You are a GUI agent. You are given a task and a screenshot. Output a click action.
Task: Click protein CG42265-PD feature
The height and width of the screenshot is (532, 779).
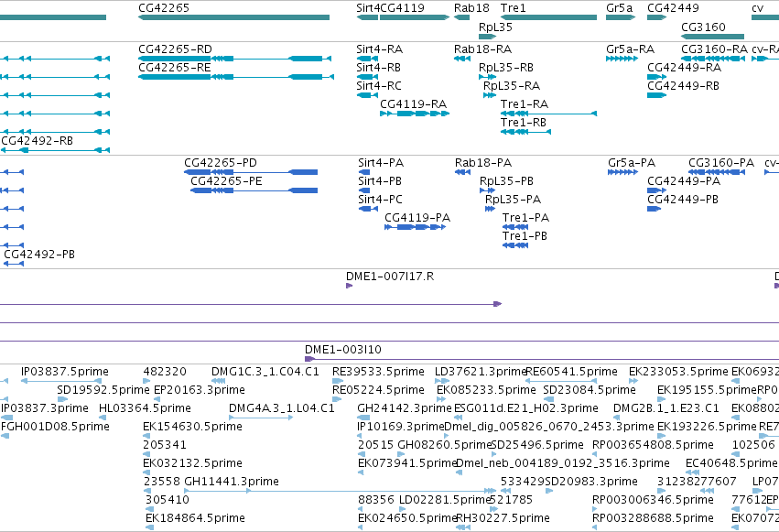tap(251, 172)
